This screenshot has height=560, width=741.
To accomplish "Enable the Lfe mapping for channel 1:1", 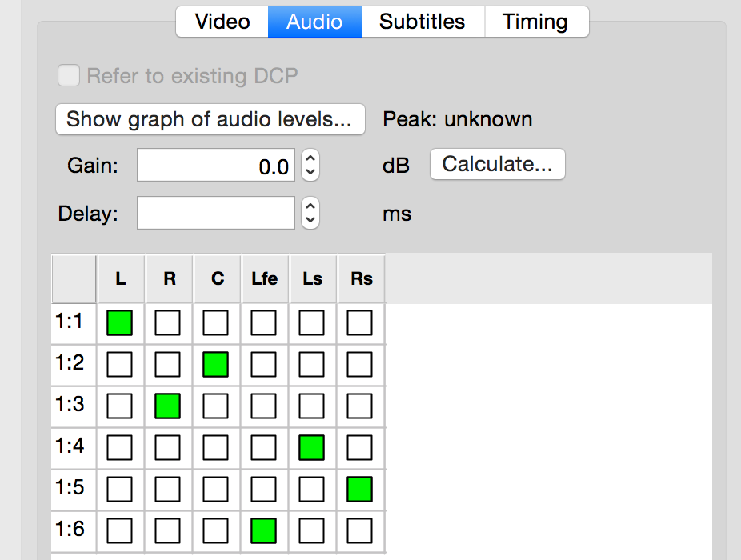I will (263, 322).
